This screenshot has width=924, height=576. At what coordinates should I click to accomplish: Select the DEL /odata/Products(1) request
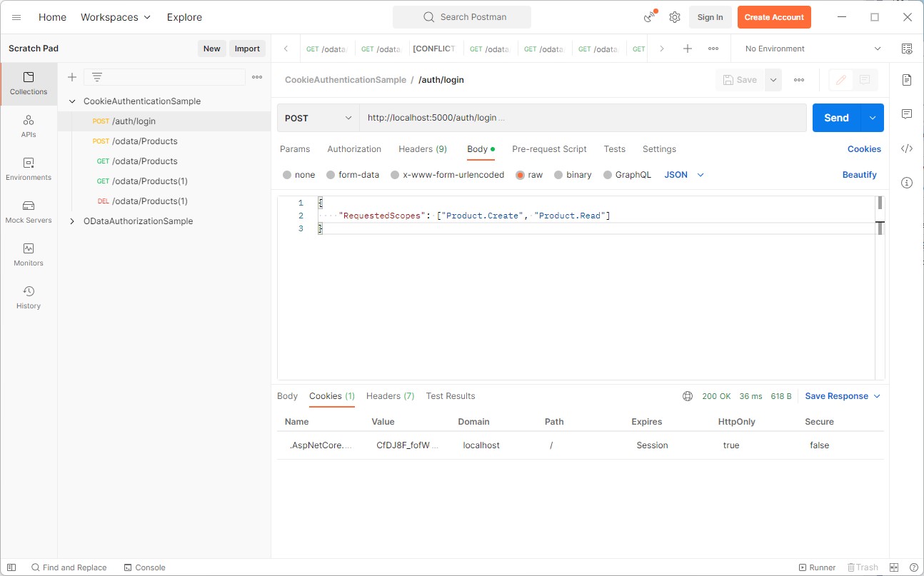(164, 201)
